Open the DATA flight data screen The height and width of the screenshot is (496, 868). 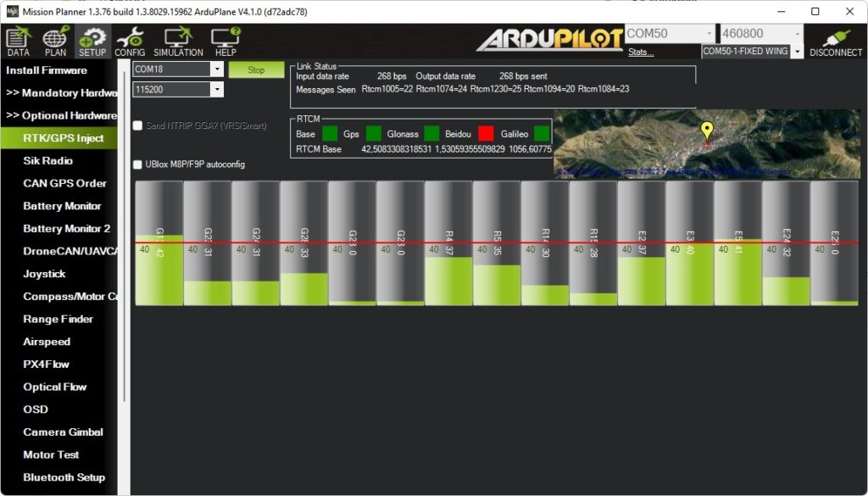[x=18, y=40]
